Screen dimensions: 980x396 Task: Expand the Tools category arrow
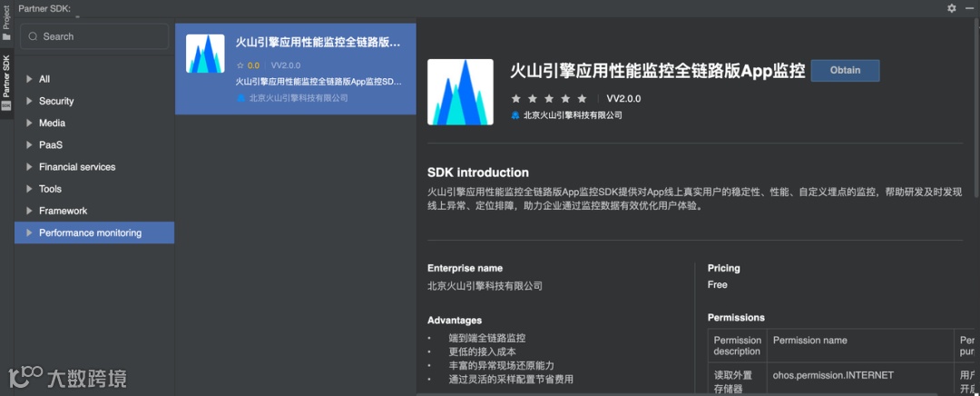pyautogui.click(x=29, y=188)
